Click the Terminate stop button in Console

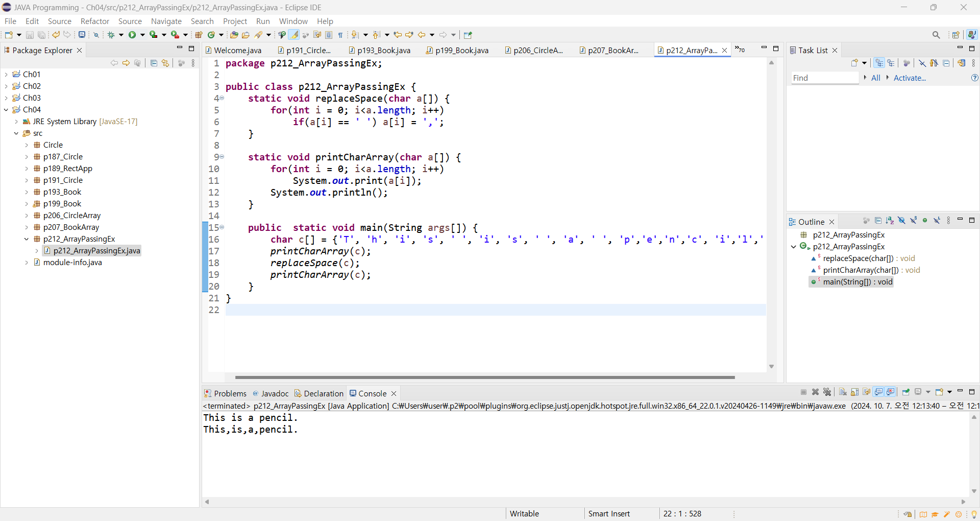[804, 392]
